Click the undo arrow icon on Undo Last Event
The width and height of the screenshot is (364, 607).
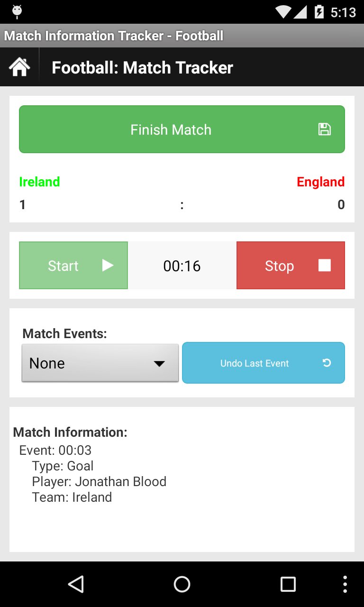(x=326, y=363)
